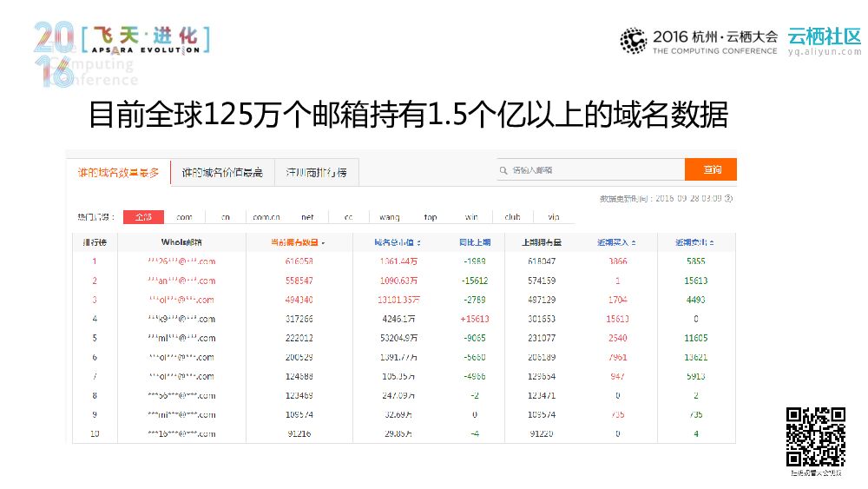Click the 上期拥有量 column header
The height and width of the screenshot is (489, 868).
point(542,242)
